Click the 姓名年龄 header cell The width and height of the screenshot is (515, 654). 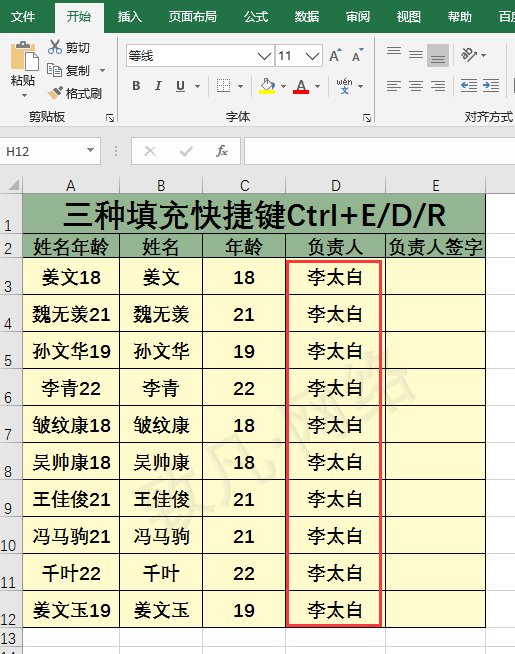pos(71,246)
